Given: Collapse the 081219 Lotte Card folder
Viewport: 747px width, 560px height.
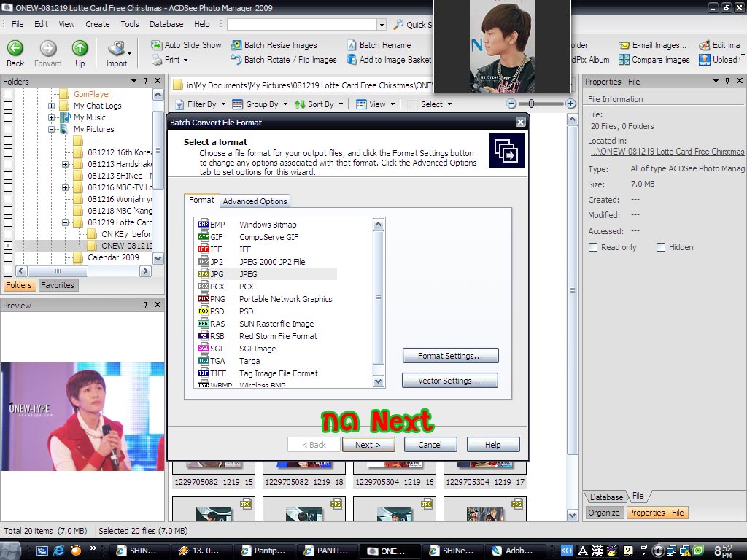Looking at the screenshot, I should point(65,222).
